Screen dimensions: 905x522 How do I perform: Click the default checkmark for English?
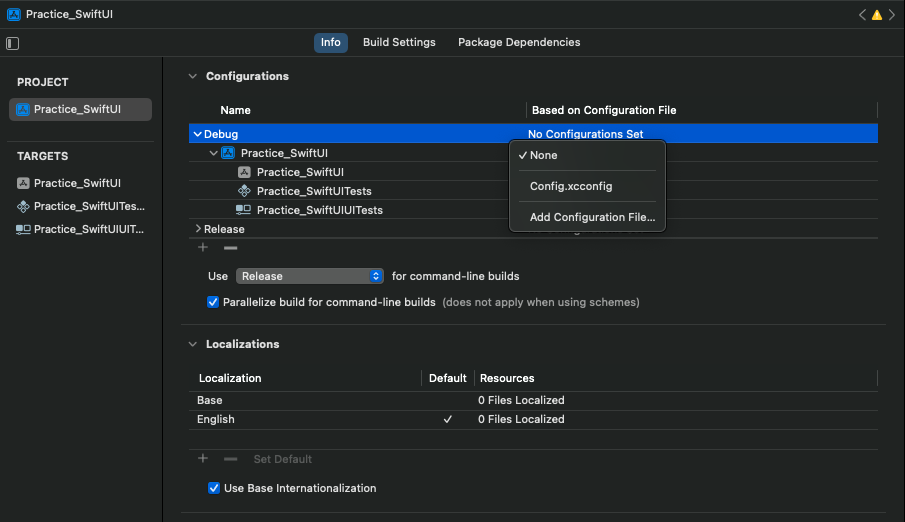click(x=447, y=419)
